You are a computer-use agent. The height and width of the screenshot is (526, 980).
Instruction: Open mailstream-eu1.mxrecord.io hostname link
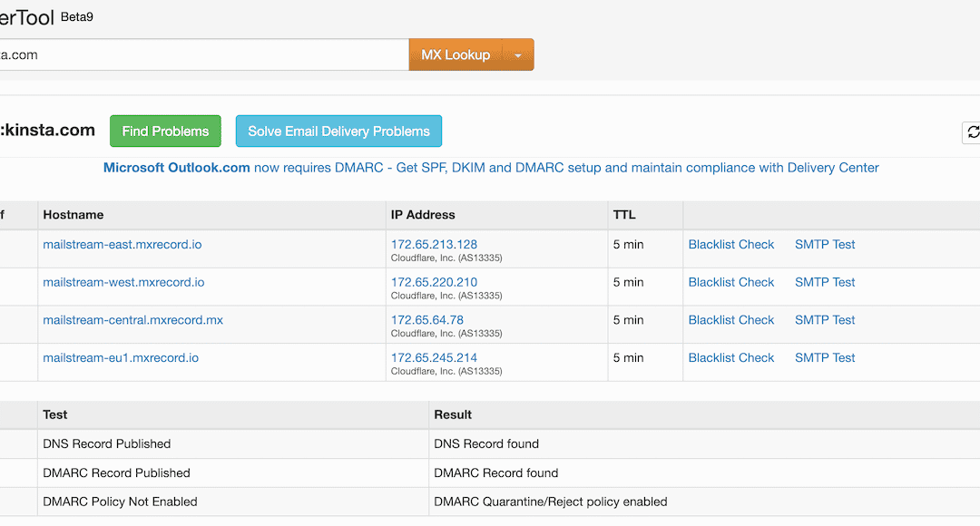coord(121,358)
